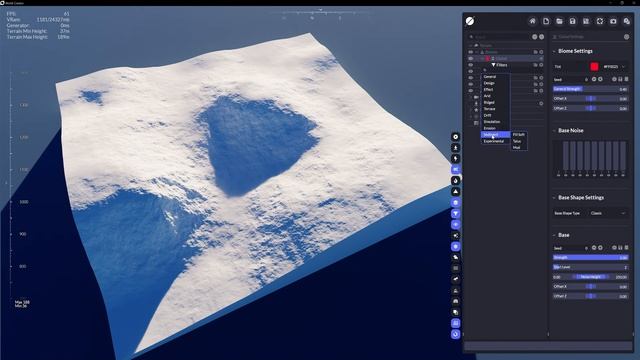Image resolution: width=640 pixels, height=360 pixels.
Task: Toggle the sun icon in vertical toolbar
Action: (x=456, y=247)
